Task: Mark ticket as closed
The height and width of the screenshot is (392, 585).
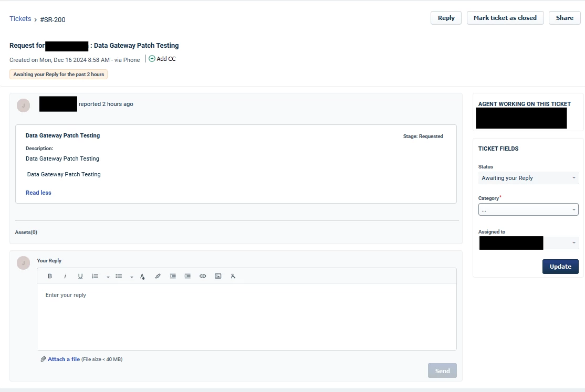Action: (505, 18)
